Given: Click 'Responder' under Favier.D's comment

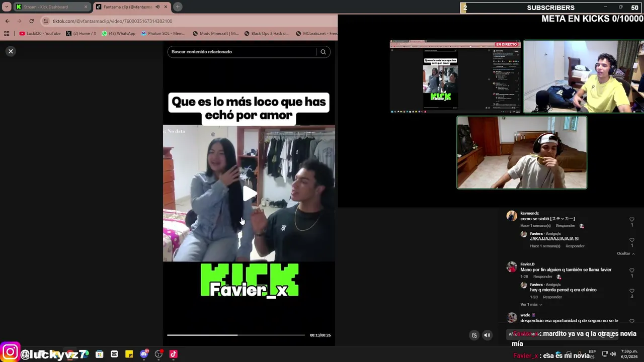Looking at the screenshot, I should click(543, 277).
